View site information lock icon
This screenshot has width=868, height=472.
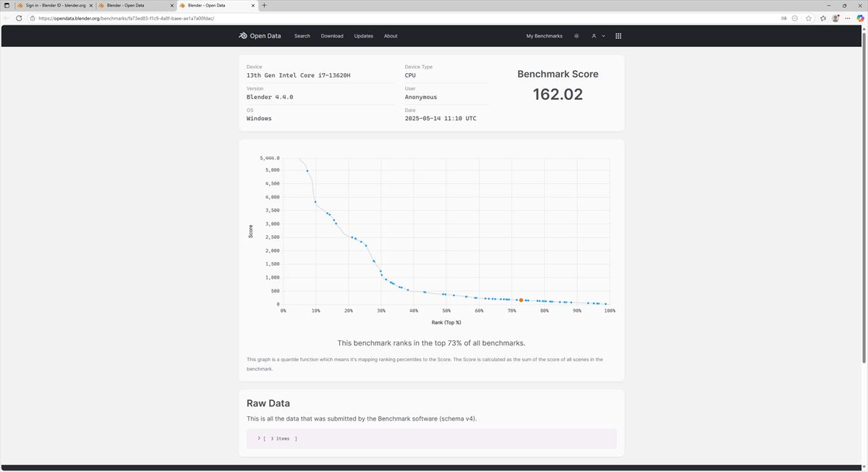[33, 18]
